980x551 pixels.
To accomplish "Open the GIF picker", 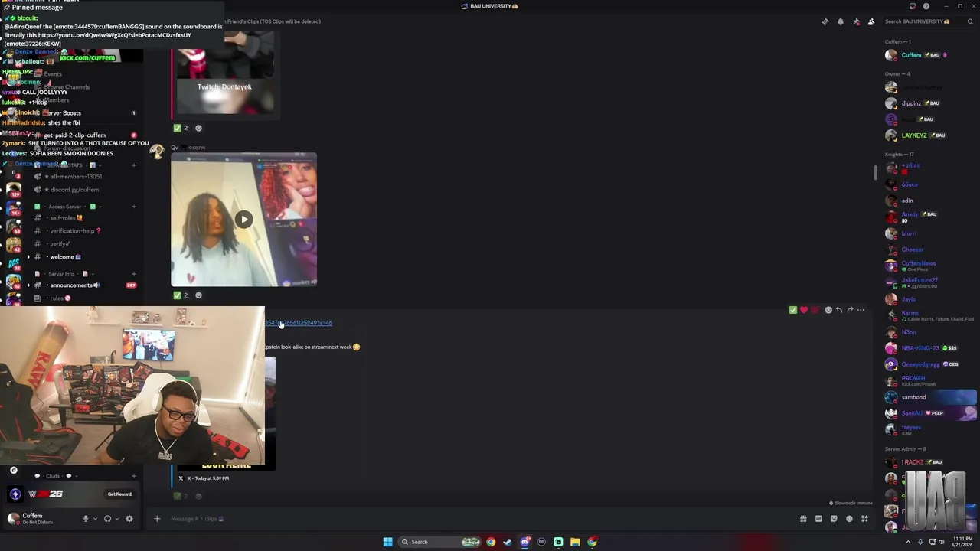I will (x=818, y=519).
